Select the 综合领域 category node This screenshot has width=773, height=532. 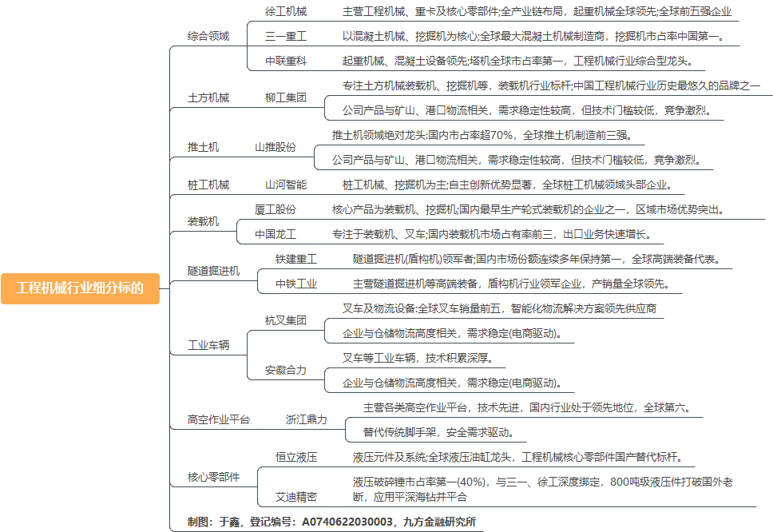208,36
